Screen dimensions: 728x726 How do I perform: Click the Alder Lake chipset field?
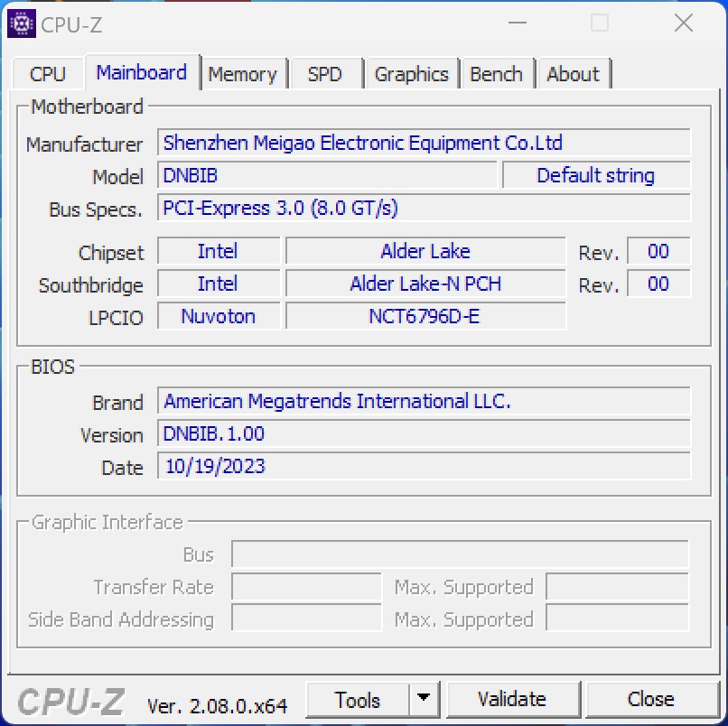(425, 251)
